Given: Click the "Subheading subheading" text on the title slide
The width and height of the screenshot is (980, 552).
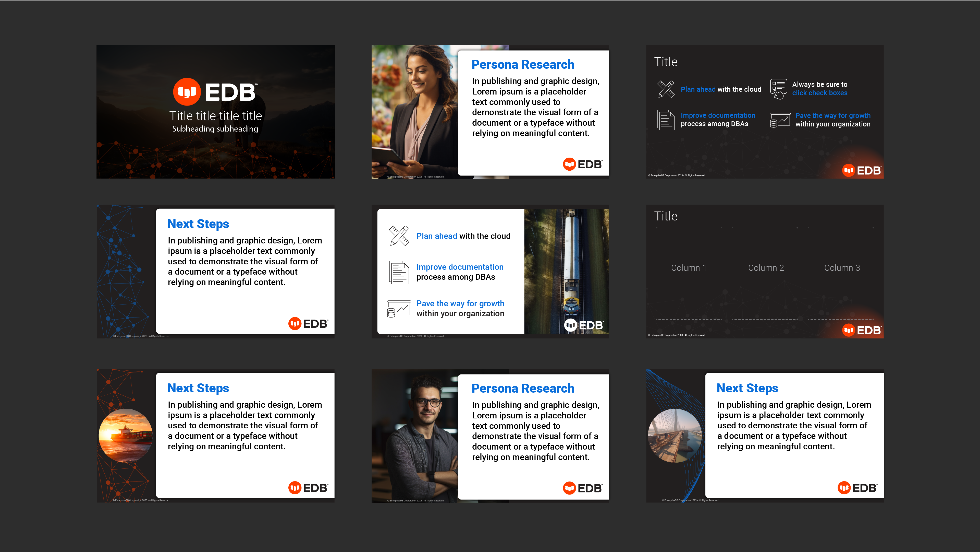Looking at the screenshot, I should (x=215, y=129).
